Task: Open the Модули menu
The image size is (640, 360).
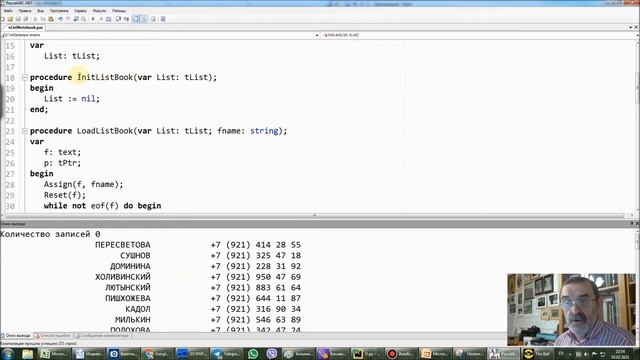Action: (x=99, y=11)
